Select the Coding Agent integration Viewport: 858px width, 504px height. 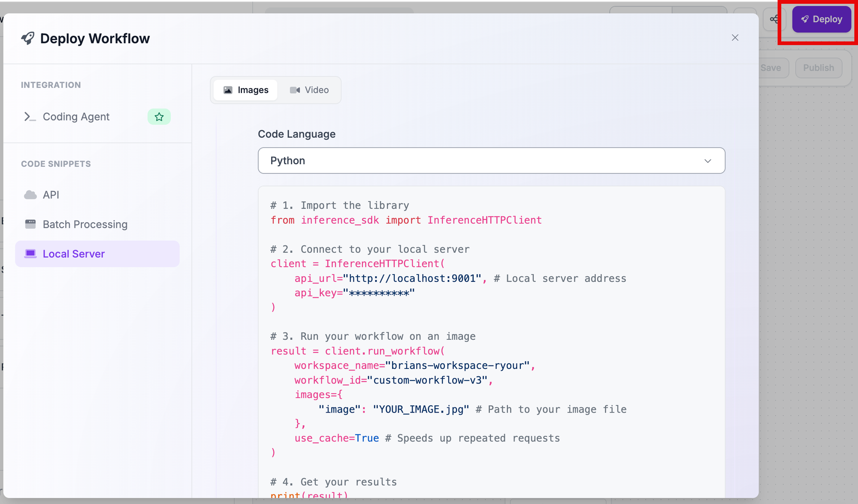coord(97,117)
